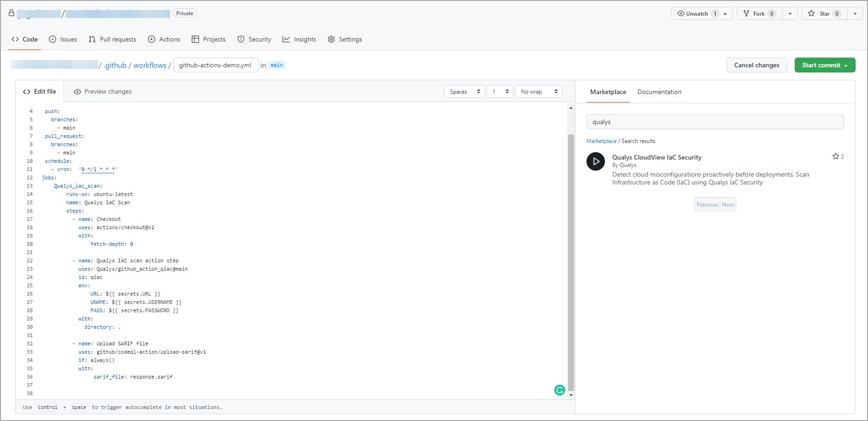This screenshot has width=868, height=421.
Task: Toggle Unwatch for this repository
Action: (697, 13)
